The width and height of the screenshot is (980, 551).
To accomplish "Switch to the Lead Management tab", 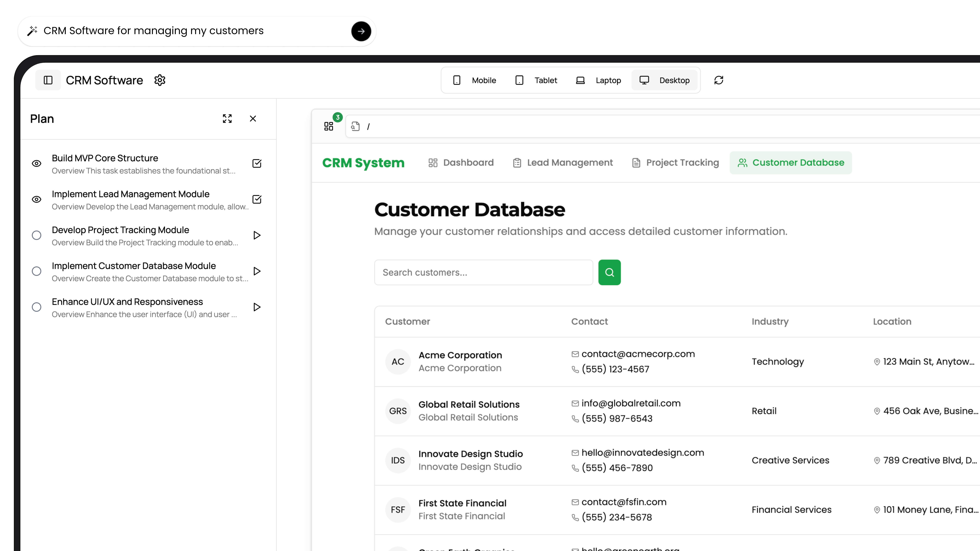I will (563, 163).
